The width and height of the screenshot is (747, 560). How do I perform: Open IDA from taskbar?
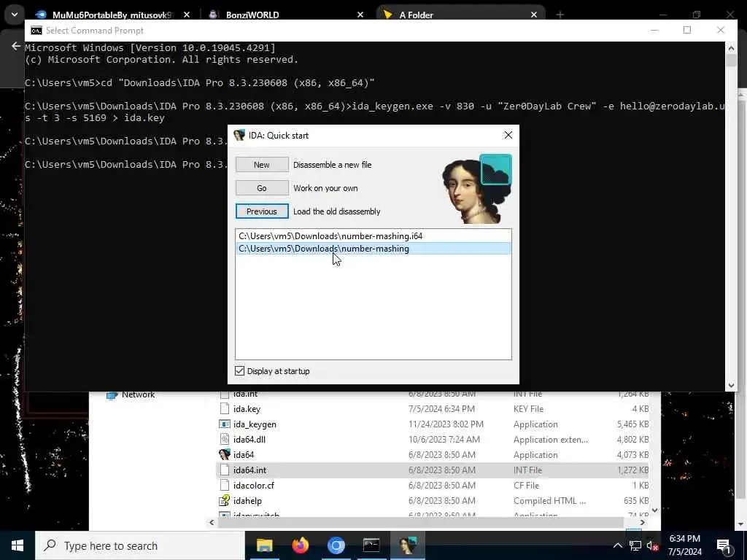tap(407, 545)
